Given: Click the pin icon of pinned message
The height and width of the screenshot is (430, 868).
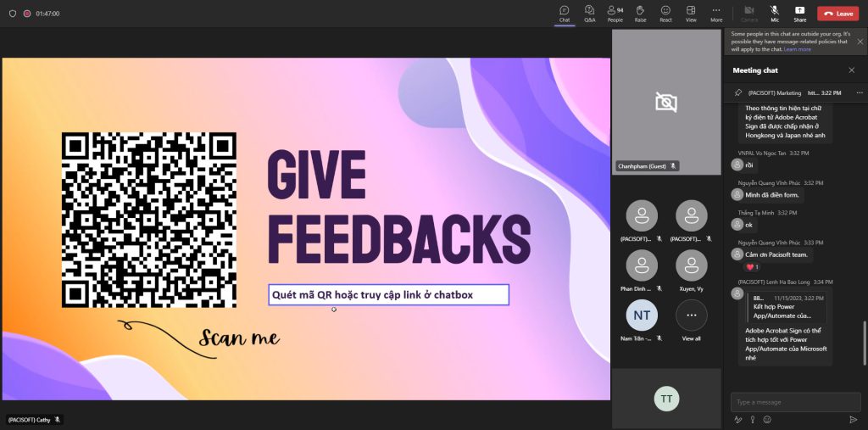Looking at the screenshot, I should 738,93.
